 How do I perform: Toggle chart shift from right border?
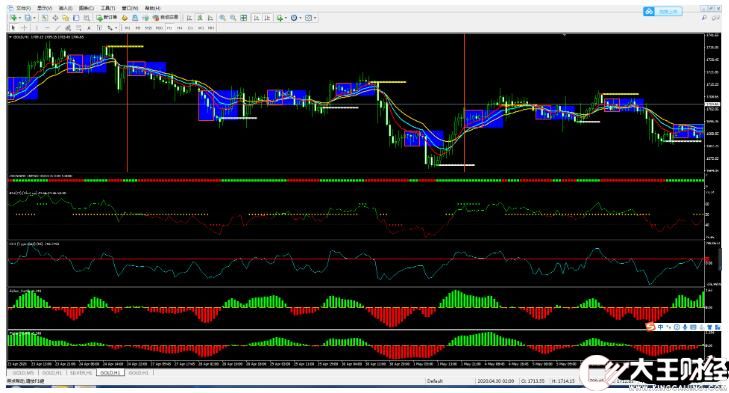coord(268,18)
